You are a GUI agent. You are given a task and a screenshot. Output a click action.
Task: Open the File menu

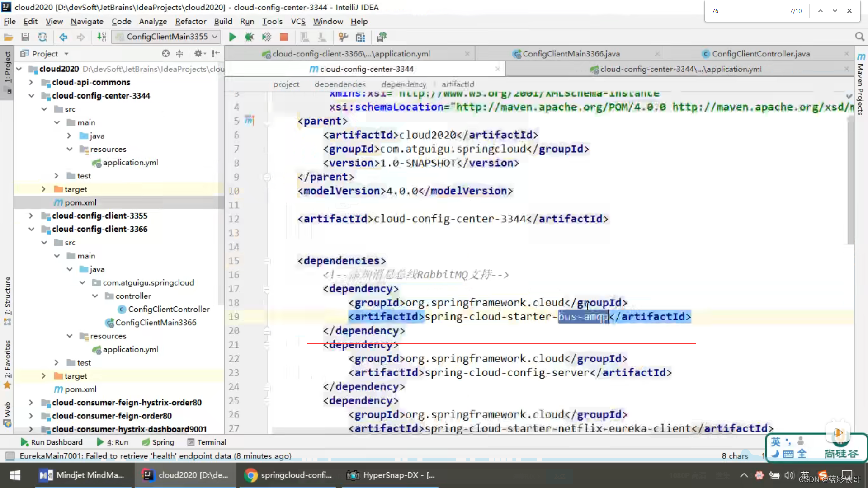point(9,21)
